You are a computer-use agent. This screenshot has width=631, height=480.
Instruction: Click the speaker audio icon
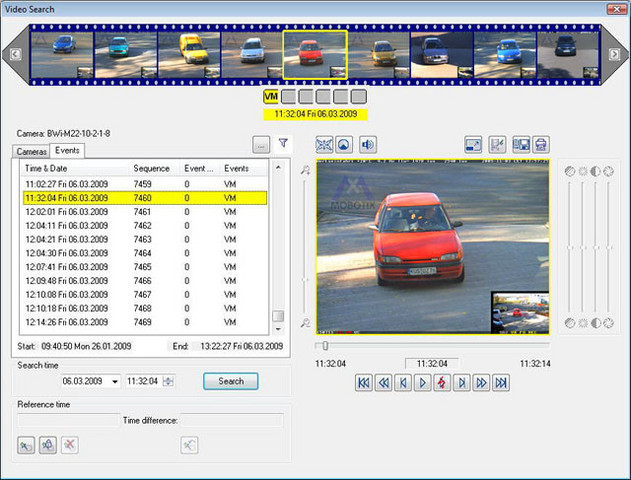[x=367, y=144]
